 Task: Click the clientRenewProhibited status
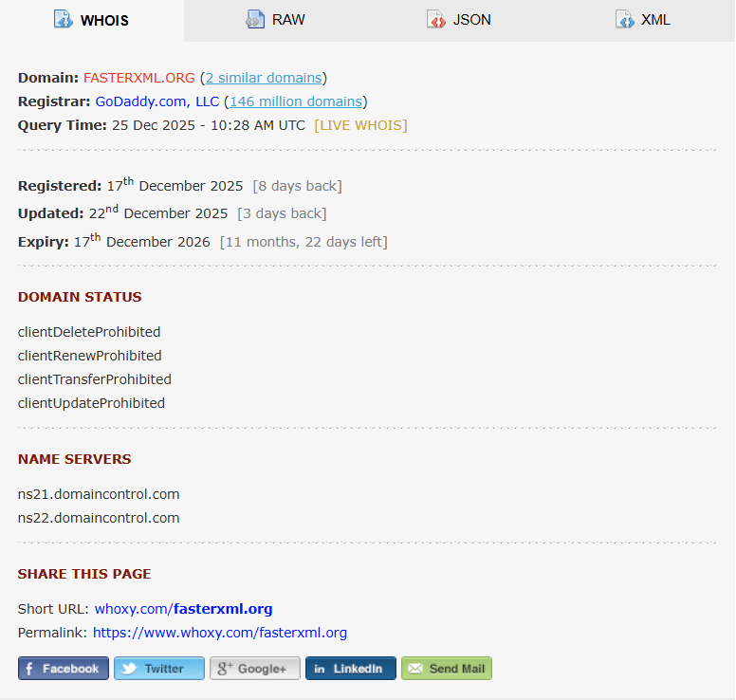(x=90, y=356)
